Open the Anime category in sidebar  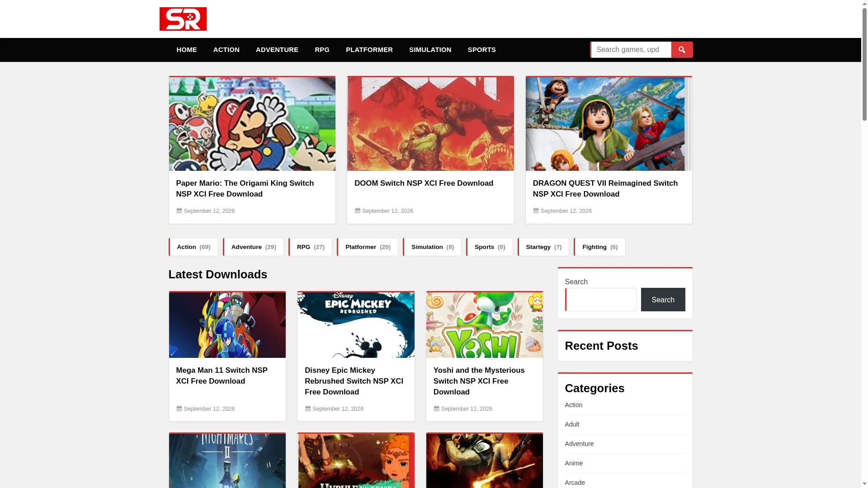[574, 463]
